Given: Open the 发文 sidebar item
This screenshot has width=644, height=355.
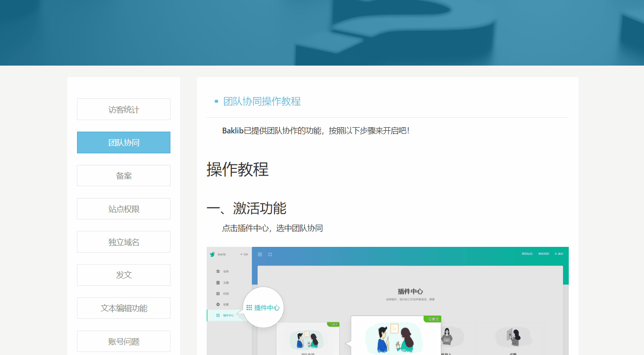Looking at the screenshot, I should [x=123, y=275].
